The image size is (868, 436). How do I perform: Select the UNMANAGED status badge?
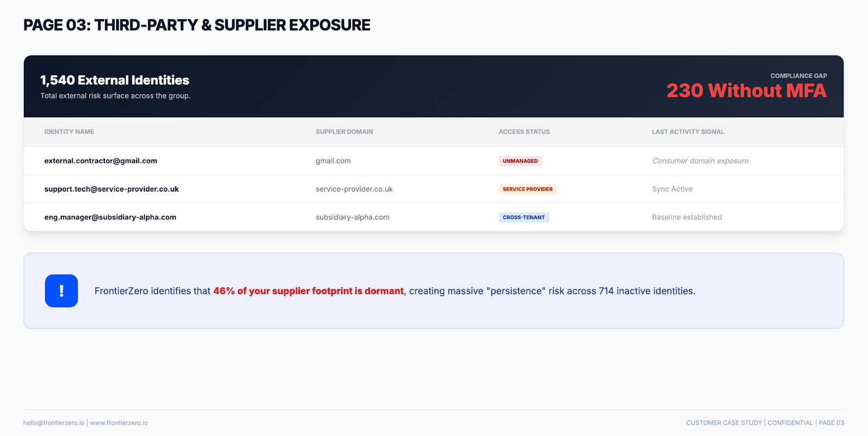pos(520,161)
